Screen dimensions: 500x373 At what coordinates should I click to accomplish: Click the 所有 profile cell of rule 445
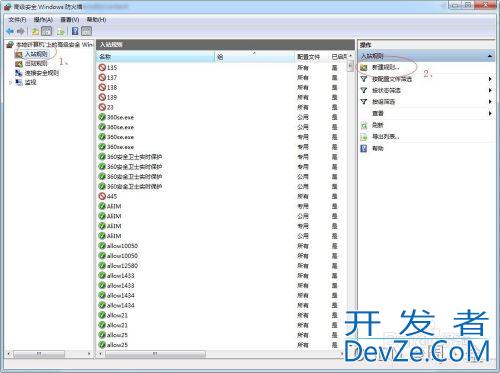click(303, 196)
